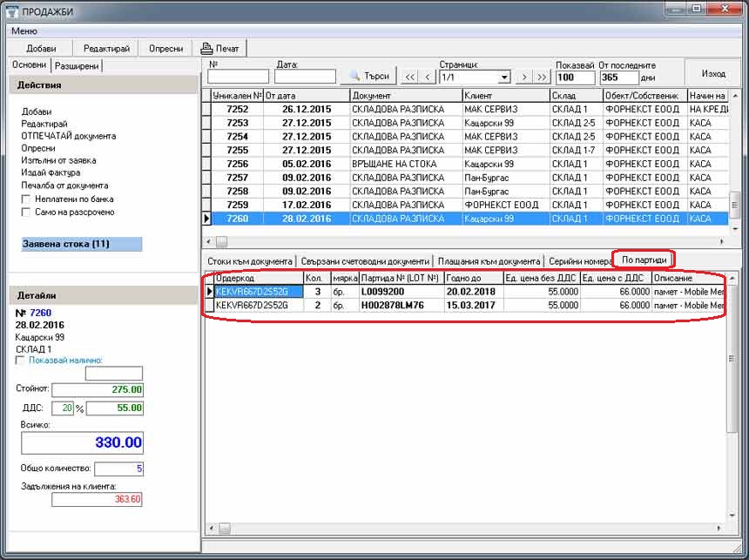The height and width of the screenshot is (560, 749).
Task: Click row pointer arrow of lot L0099200
Action: click(x=210, y=292)
